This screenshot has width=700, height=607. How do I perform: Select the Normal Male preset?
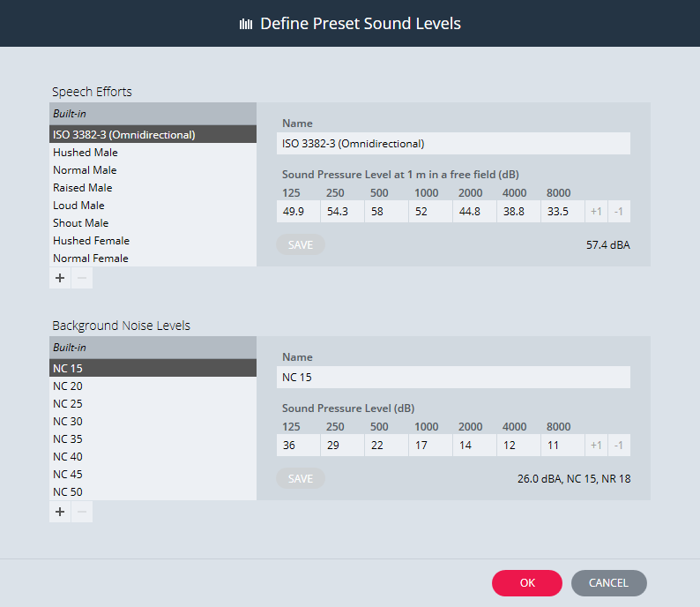coord(153,169)
